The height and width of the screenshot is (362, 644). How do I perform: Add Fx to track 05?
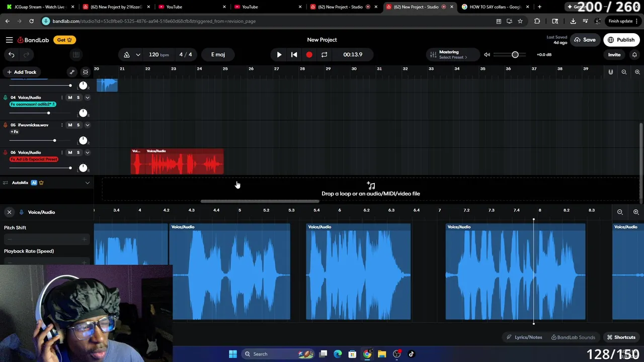click(15, 132)
